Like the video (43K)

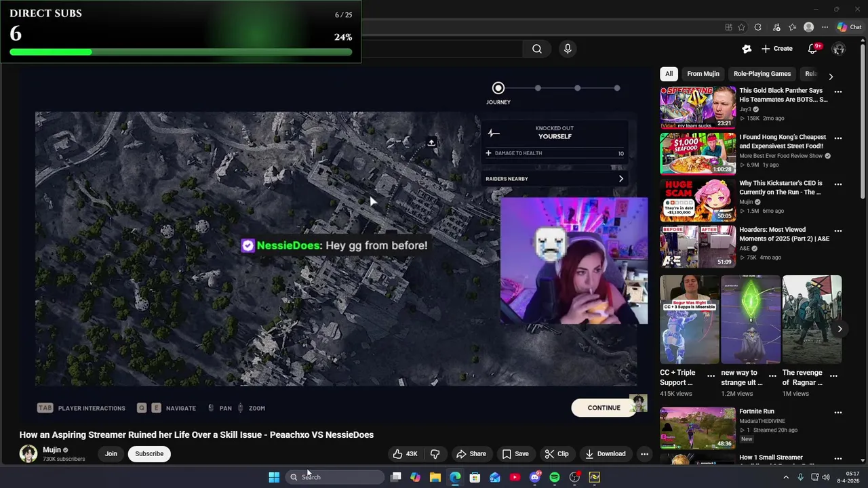tap(404, 454)
